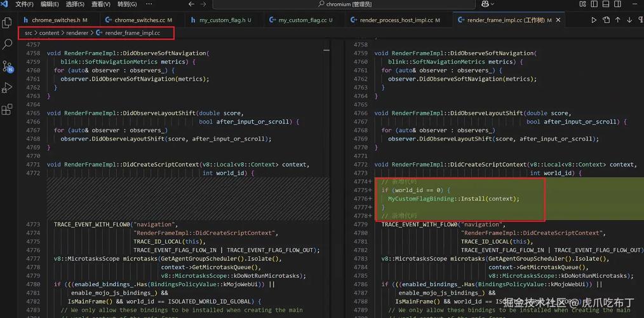This screenshot has width=644, height=318.
Task: Click 'MyCustomFlagBinding::Install(context);' in right pane
Action: pyautogui.click(x=453, y=198)
